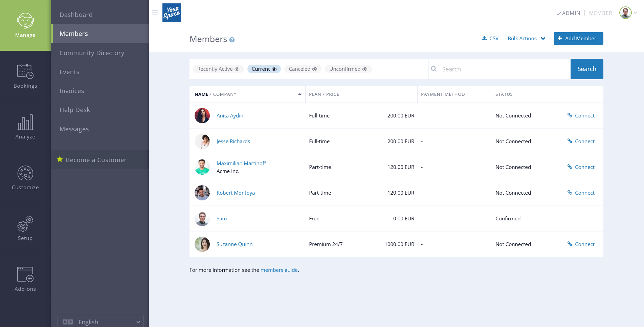Click the YourSpace logo
The height and width of the screenshot is (327, 644).
tap(172, 13)
